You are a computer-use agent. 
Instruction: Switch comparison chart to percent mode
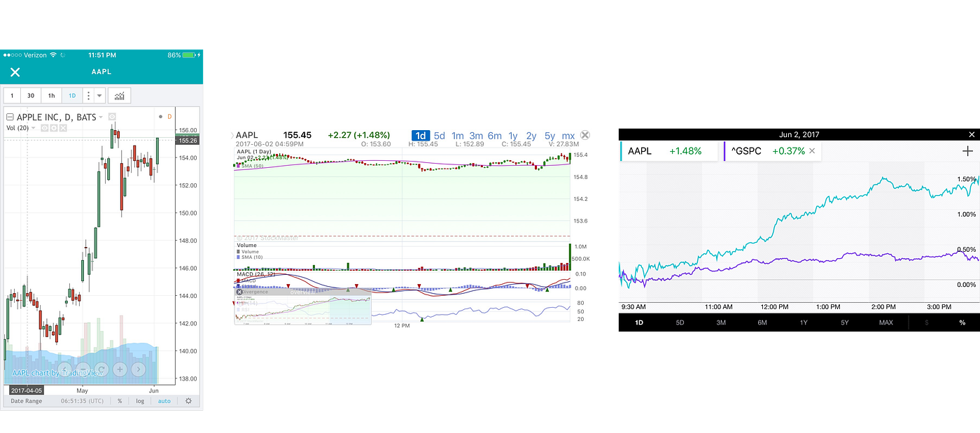click(962, 322)
